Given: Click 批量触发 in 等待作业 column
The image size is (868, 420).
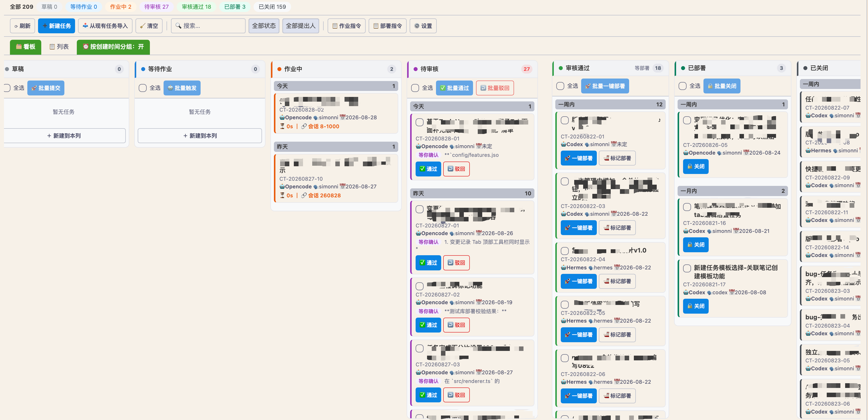Looking at the screenshot, I should click(182, 88).
